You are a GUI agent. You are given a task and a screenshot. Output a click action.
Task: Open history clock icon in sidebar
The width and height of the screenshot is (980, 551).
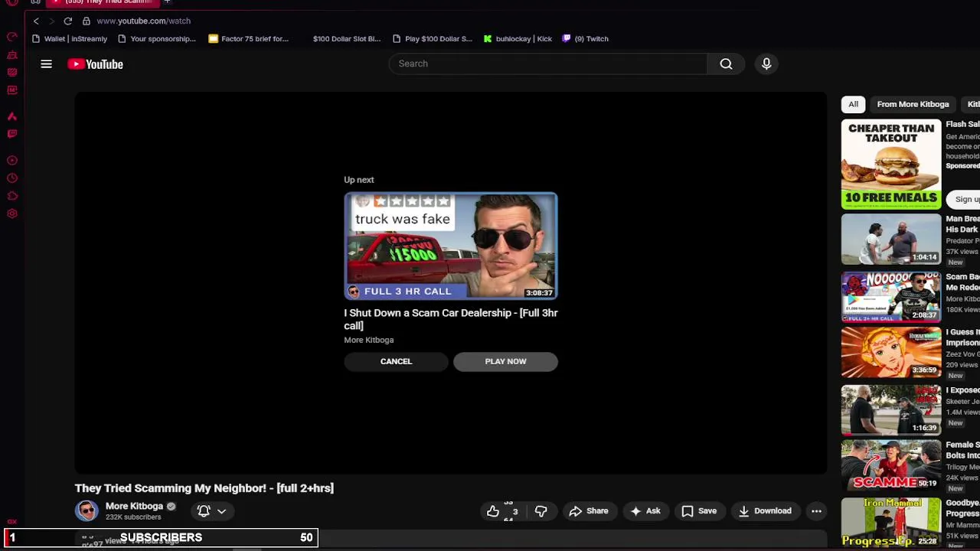pyautogui.click(x=11, y=178)
